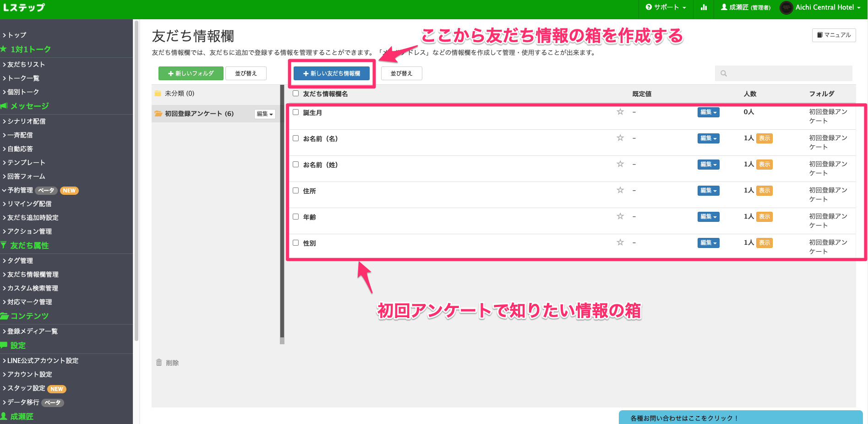The height and width of the screenshot is (424, 868).
Task: Open シナリオ配信 from the sidebar
Action: 26,121
